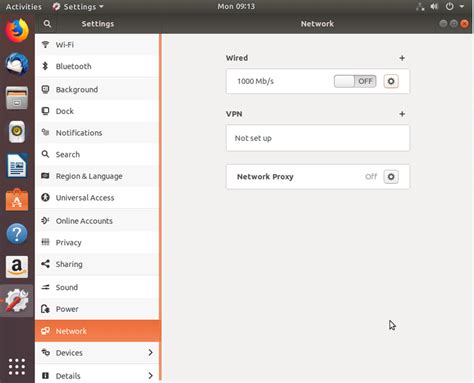Show Applications grid in dock
Image resolution: width=474 pixels, height=383 pixels.
point(17,367)
